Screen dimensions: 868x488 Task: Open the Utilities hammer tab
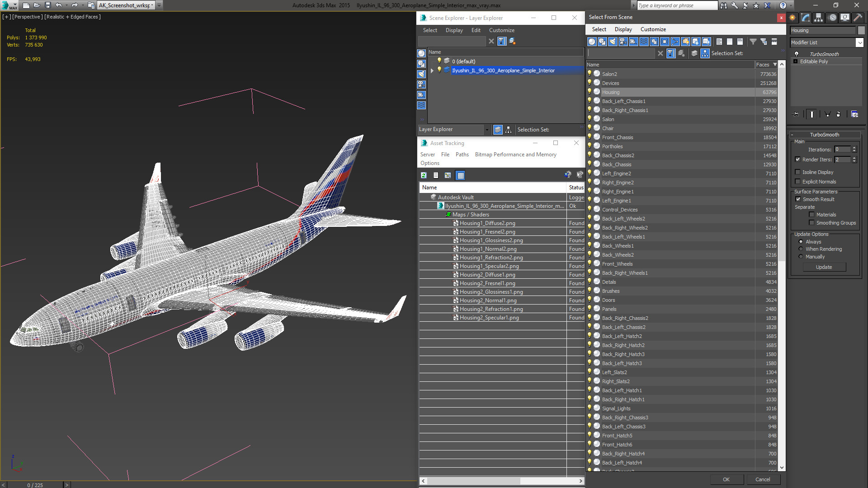click(x=858, y=18)
